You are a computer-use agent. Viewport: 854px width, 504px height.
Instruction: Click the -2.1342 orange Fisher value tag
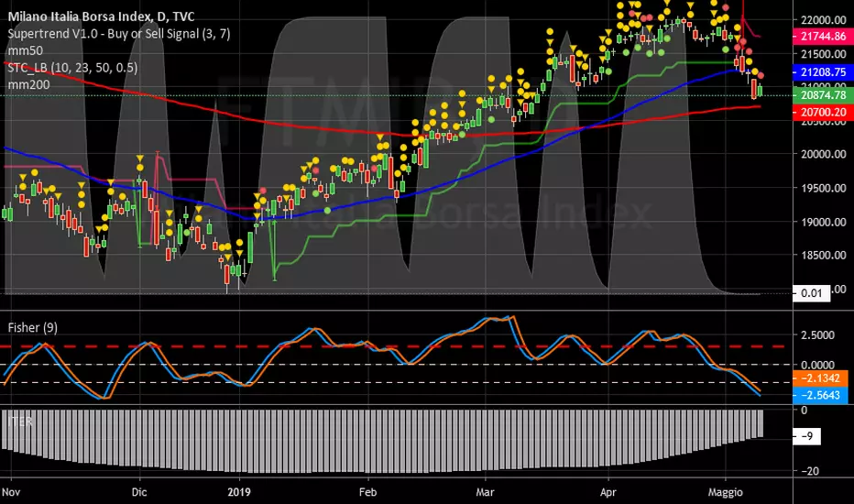point(821,378)
